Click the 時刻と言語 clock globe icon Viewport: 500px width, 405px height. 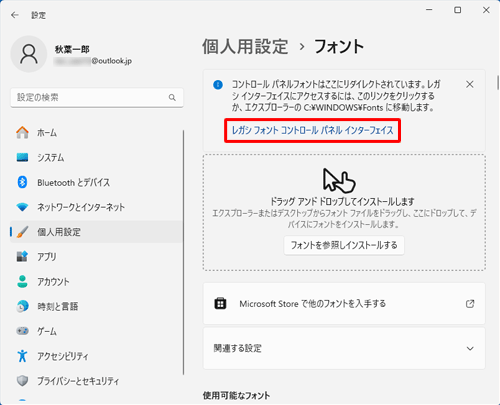point(22,306)
